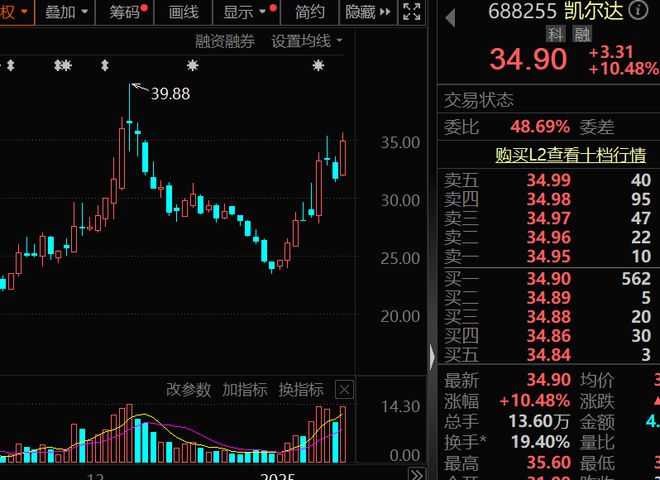The image size is (660, 480).
Task: Click the 卖一 price 34.95
Action: (548, 256)
